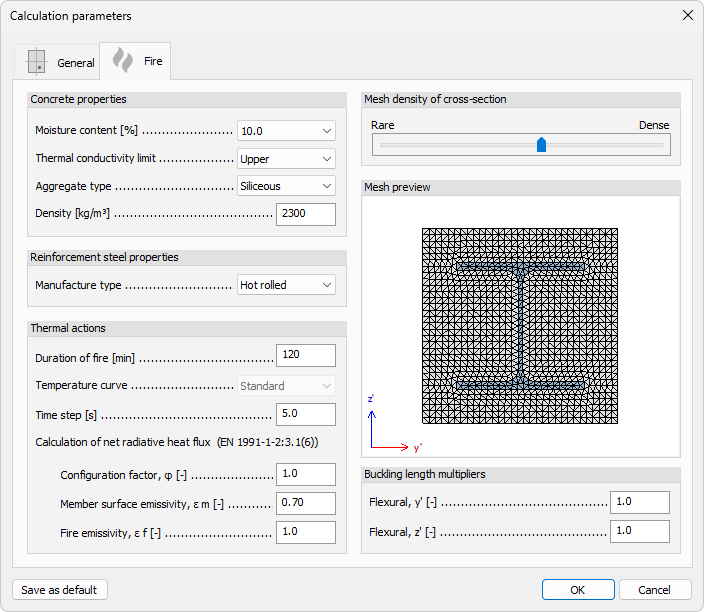The width and height of the screenshot is (704, 612).
Task: Click the mesh density slider thumb
Action: [541, 145]
